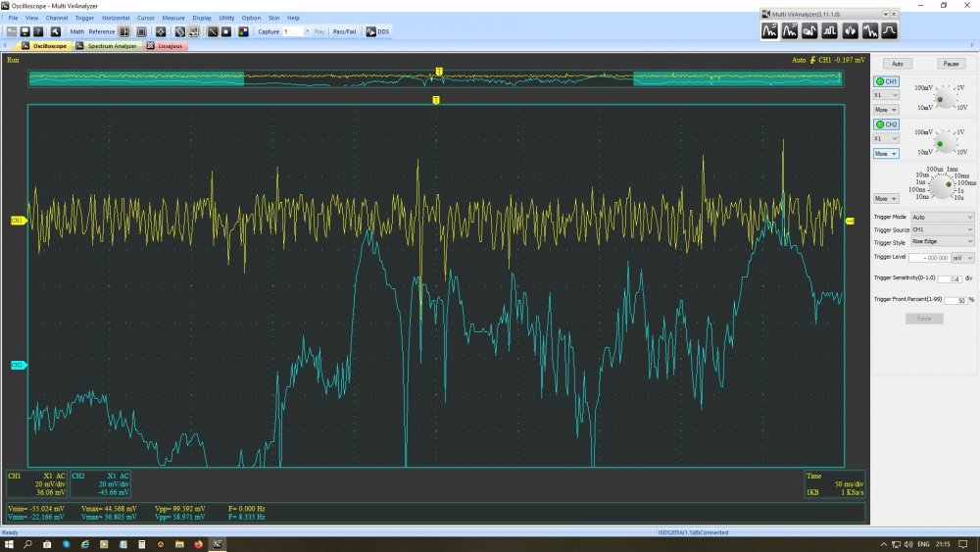Screen dimensions: 980x552
Task: Open Windows Task View from the taskbar
Action: pos(47,543)
